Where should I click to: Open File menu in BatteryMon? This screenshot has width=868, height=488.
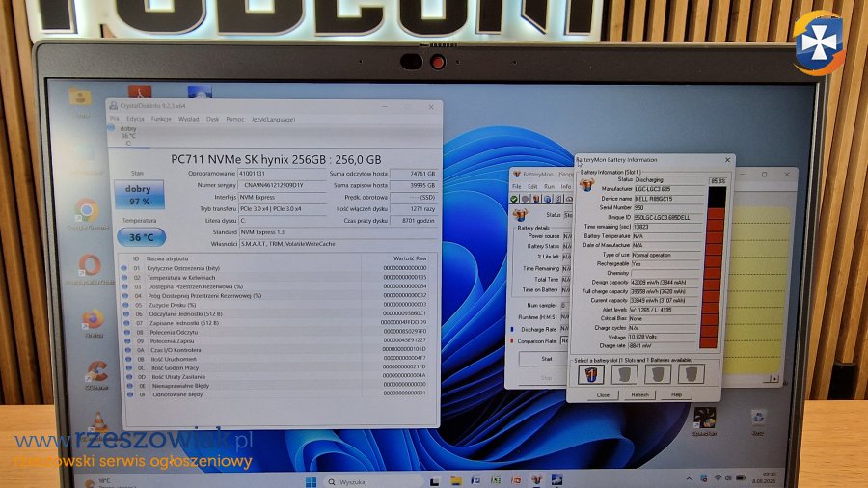516,187
